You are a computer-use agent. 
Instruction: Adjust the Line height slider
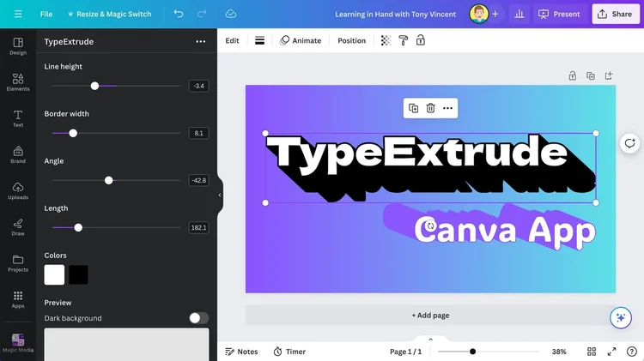point(94,86)
